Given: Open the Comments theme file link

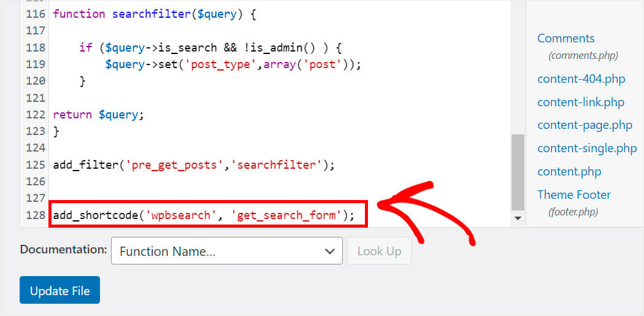Looking at the screenshot, I should 565,38.
